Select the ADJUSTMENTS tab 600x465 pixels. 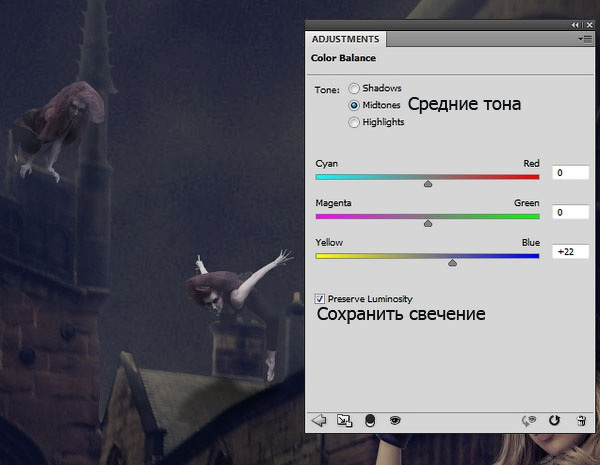coord(346,39)
